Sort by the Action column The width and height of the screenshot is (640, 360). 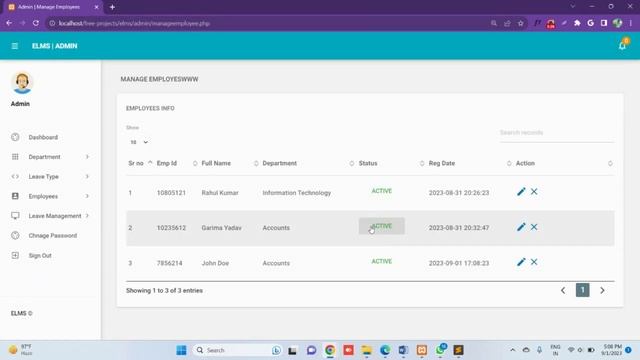click(x=563, y=163)
